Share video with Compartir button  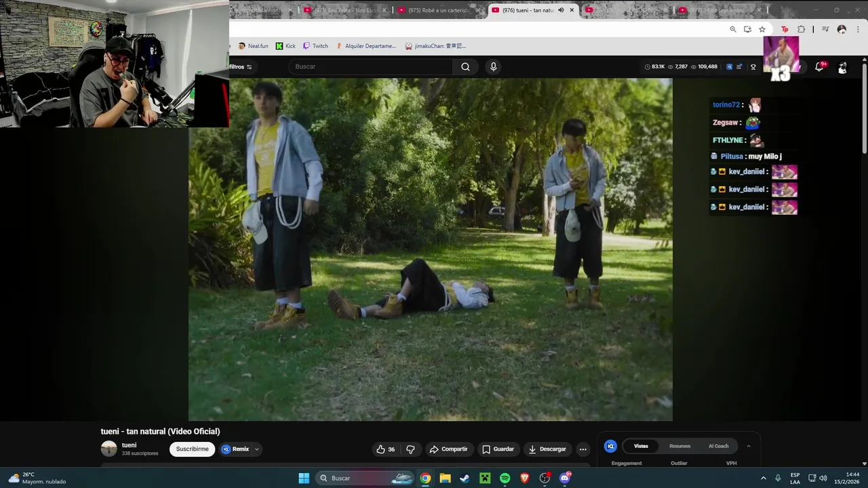(x=448, y=449)
